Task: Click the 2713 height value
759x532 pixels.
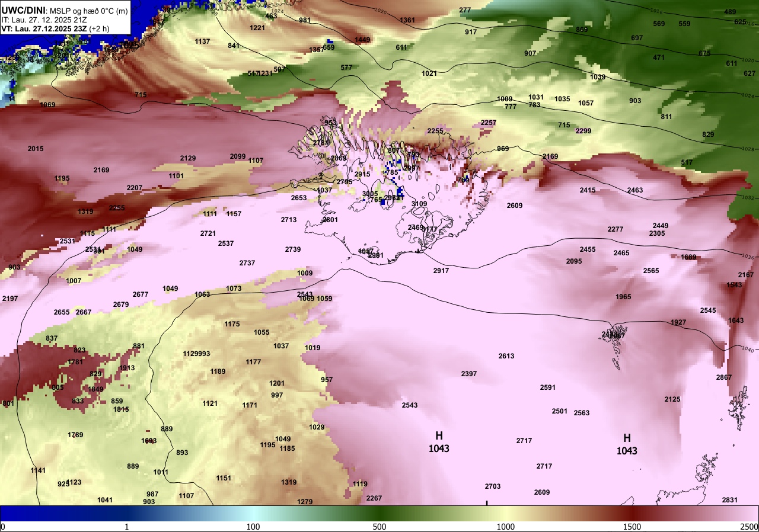Action: 289,220
